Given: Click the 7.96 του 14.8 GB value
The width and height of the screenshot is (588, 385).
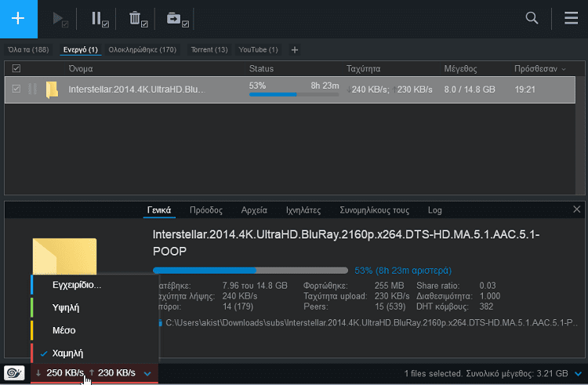Looking at the screenshot, I should pyautogui.click(x=255, y=285).
